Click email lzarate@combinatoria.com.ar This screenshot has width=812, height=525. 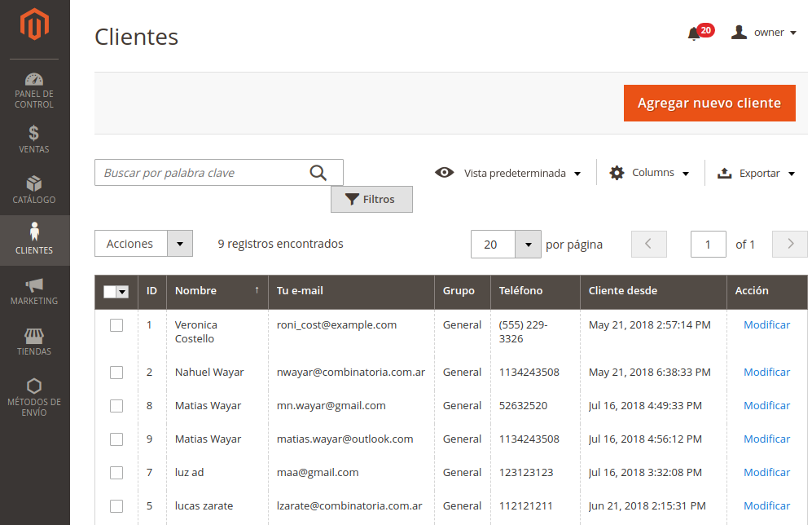click(349, 505)
